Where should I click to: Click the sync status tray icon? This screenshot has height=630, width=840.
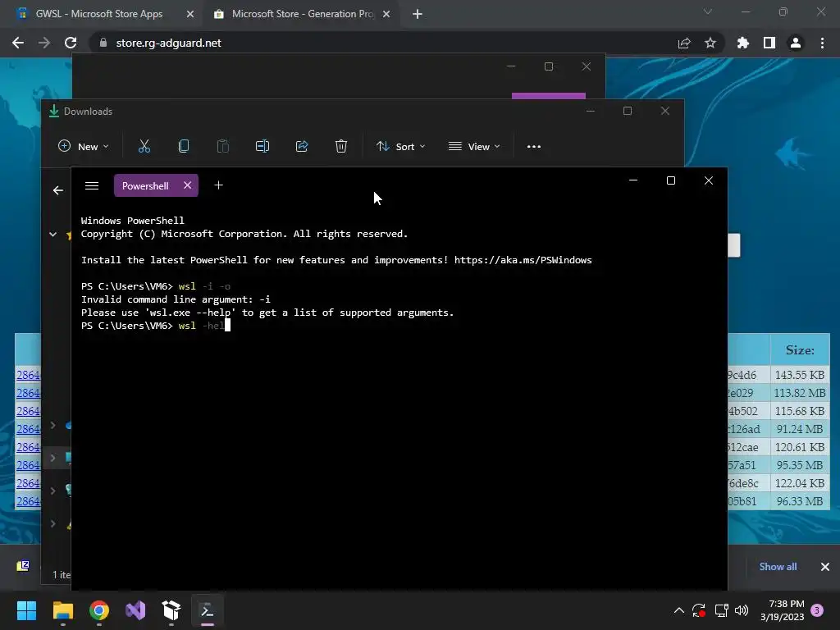[699, 610]
